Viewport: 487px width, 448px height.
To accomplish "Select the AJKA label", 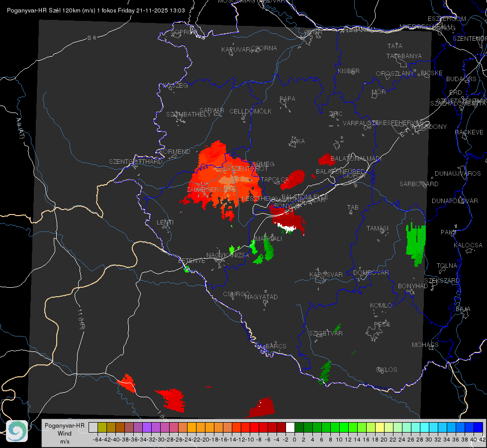I will coord(297,141).
